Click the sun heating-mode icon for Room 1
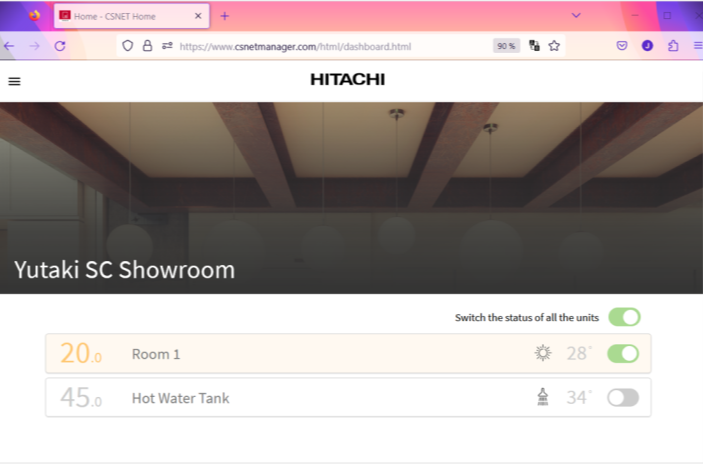The image size is (703, 464). click(543, 353)
